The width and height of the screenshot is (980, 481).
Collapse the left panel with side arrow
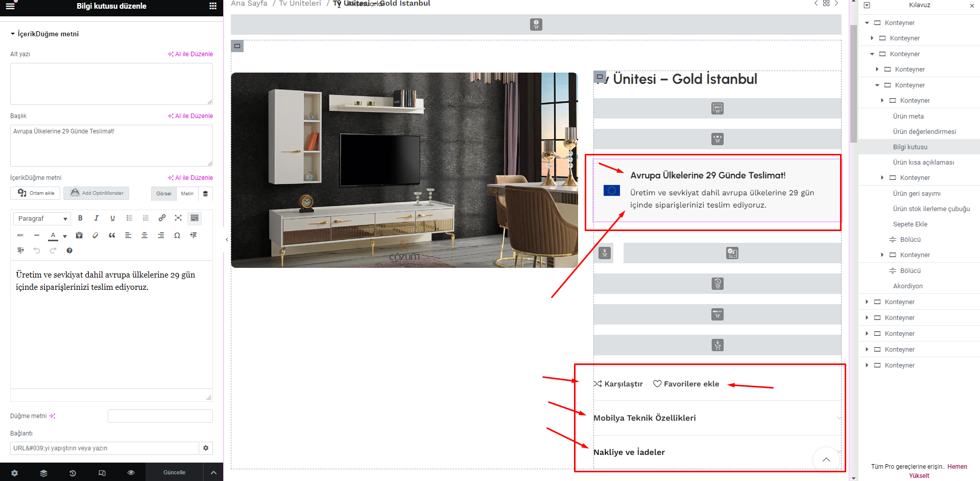coord(227,239)
